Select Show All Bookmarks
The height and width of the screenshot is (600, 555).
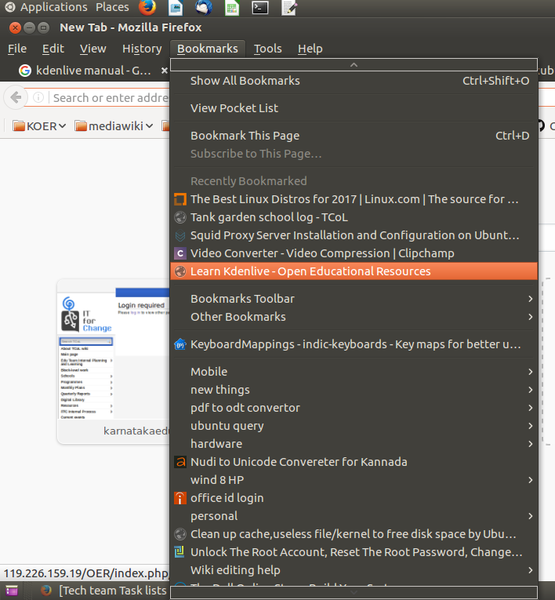coord(354,81)
